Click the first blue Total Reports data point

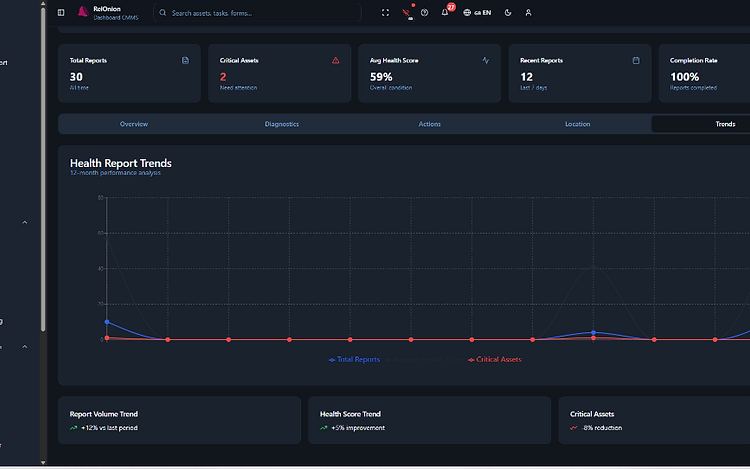pos(107,322)
